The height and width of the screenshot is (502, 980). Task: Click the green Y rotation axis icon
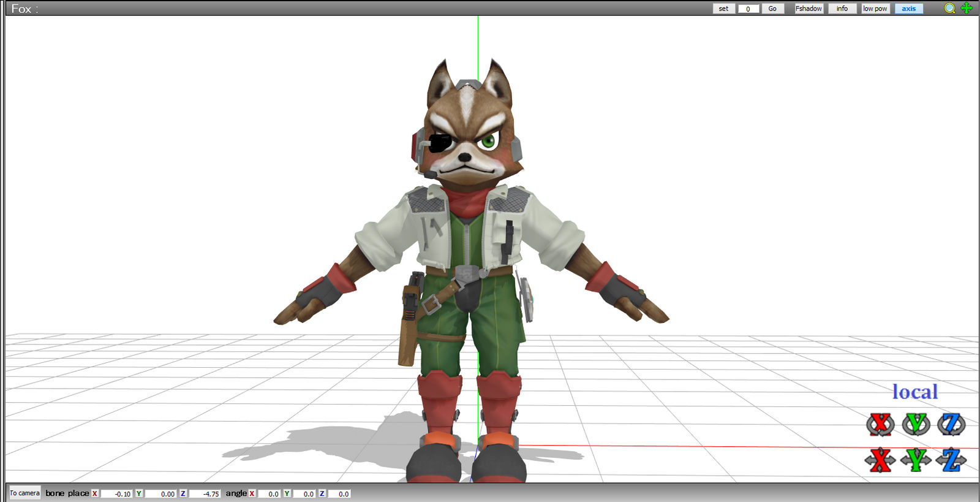click(x=916, y=424)
